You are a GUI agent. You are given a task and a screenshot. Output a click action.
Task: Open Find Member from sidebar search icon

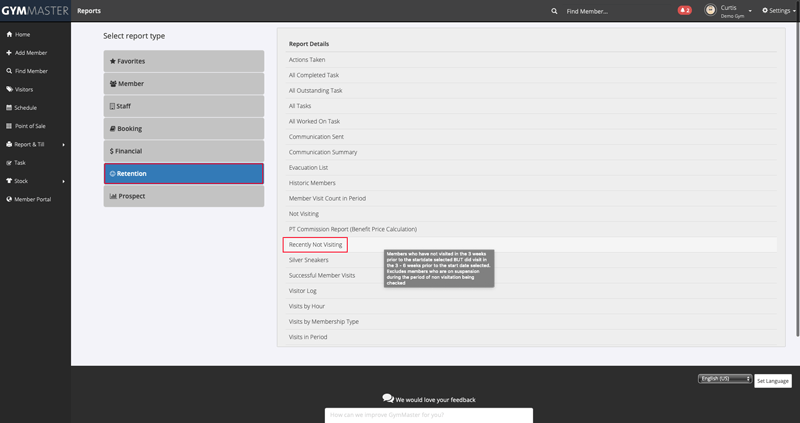point(9,71)
